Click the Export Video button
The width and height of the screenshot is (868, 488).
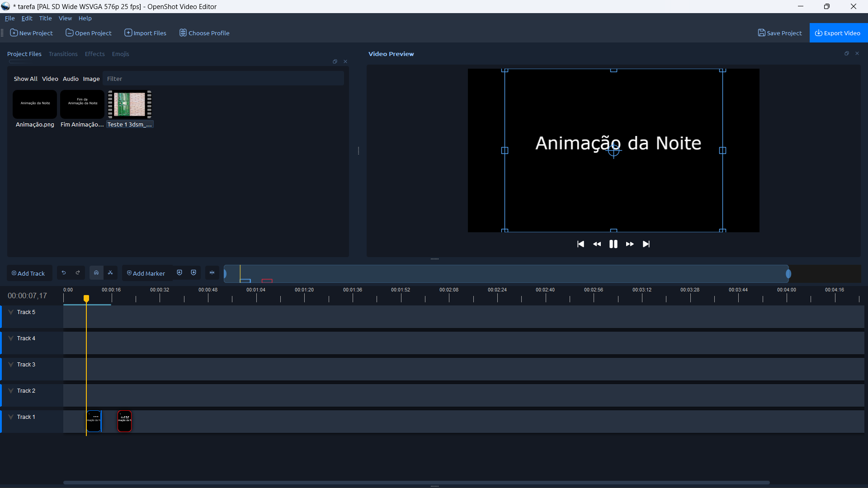pos(838,33)
